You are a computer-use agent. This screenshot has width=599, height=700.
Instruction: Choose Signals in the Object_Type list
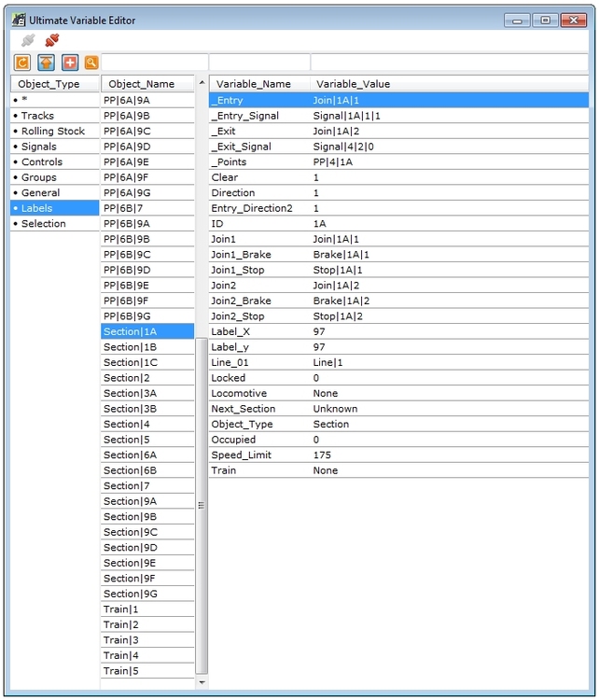(x=38, y=147)
